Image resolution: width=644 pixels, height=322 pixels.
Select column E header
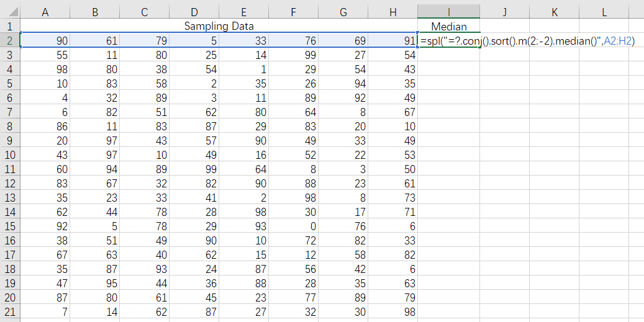[243, 12]
